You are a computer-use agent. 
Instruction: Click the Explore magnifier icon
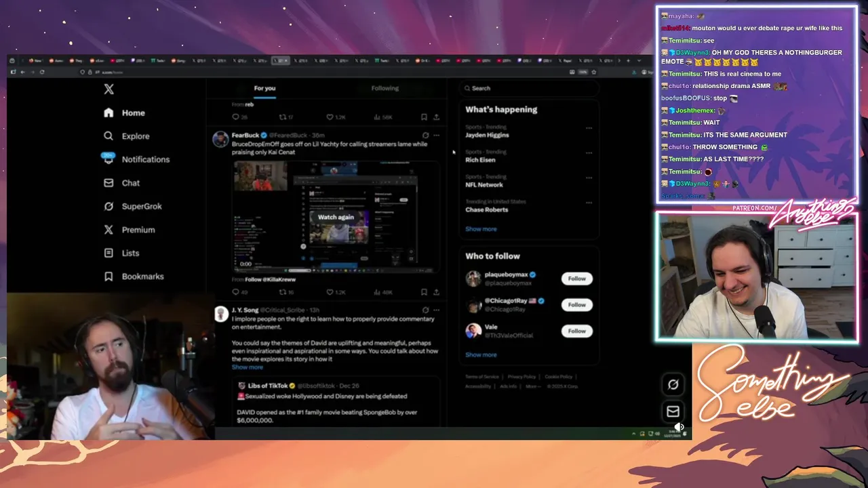pyautogui.click(x=108, y=136)
